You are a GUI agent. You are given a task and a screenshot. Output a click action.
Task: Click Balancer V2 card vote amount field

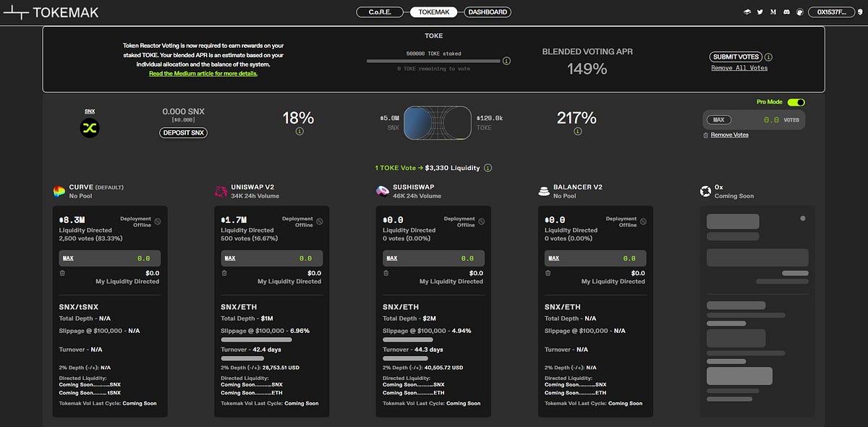point(596,258)
